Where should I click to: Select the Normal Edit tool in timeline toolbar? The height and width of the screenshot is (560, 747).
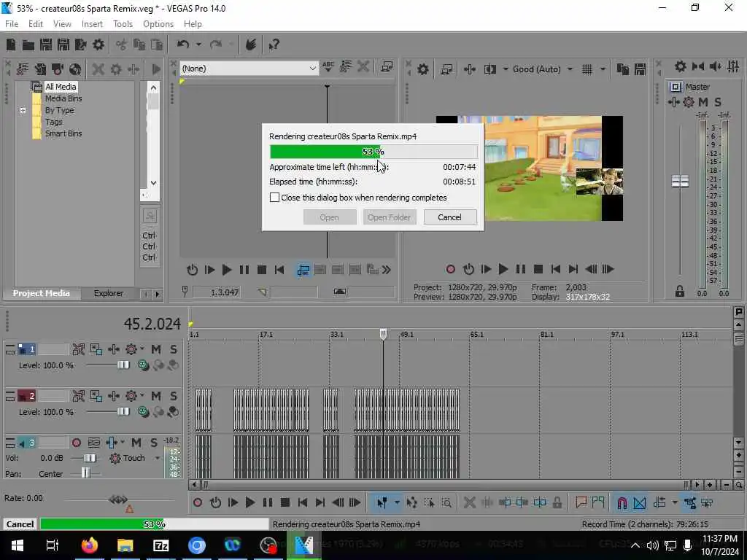382,502
